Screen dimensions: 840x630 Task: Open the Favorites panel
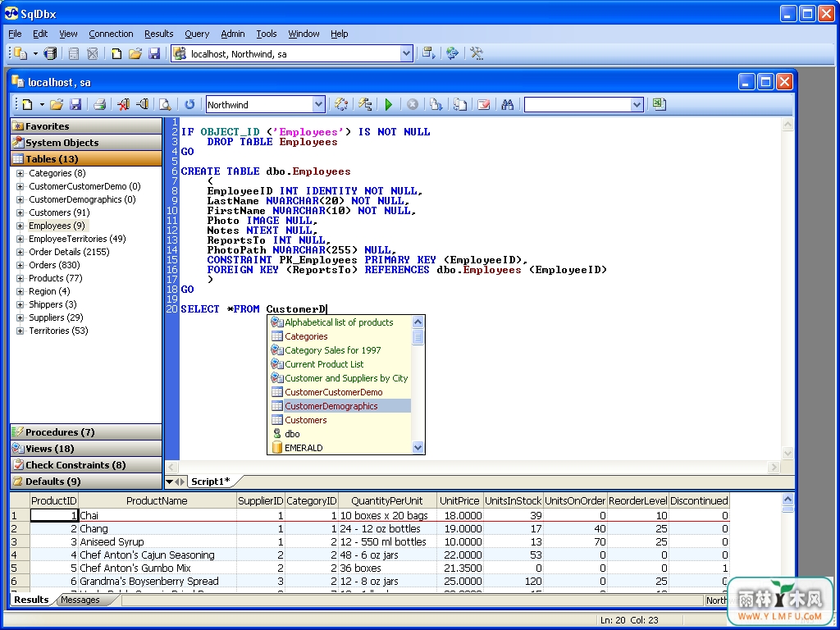pyautogui.click(x=85, y=126)
